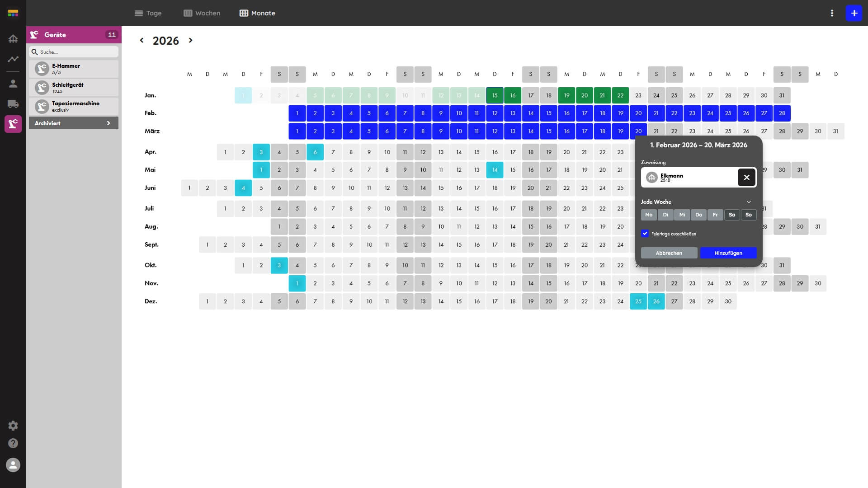Toggle the Sa weekday button

click(x=732, y=215)
